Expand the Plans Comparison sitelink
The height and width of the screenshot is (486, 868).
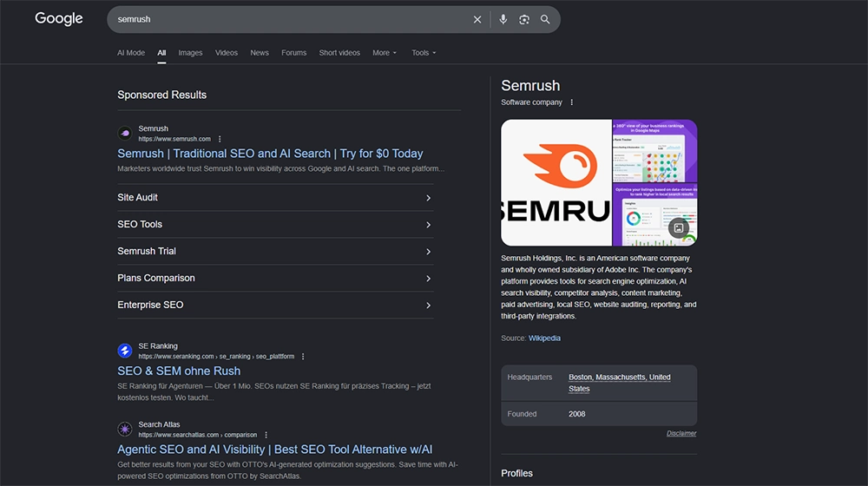click(x=275, y=278)
